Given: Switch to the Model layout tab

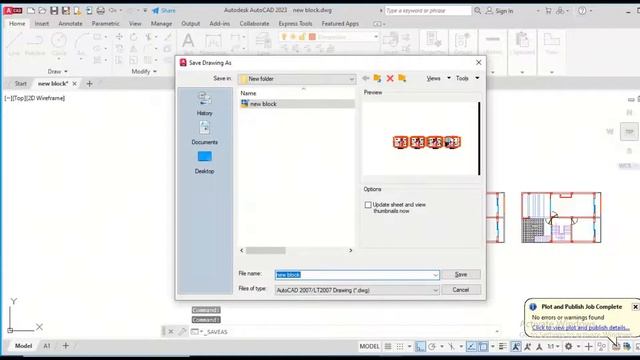Looking at the screenshot, I should [x=23, y=346].
